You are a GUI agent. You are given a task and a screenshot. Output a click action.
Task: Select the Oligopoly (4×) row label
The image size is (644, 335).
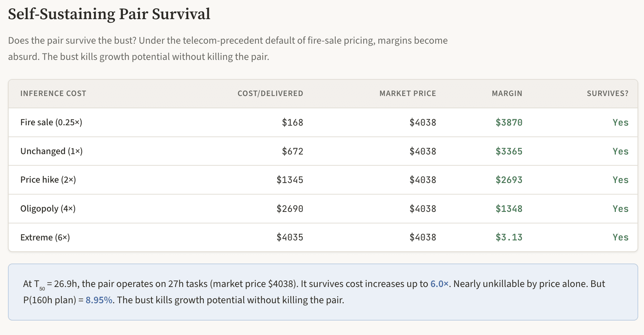pyautogui.click(x=48, y=209)
